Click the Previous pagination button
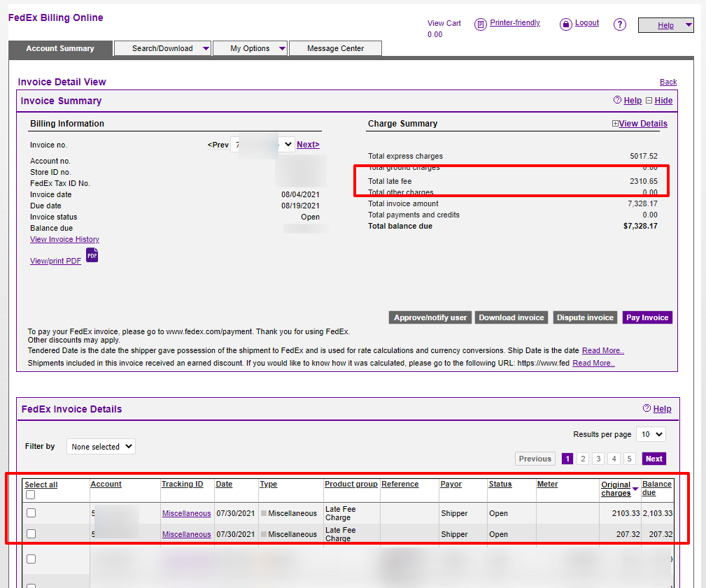The image size is (706, 588). click(x=535, y=459)
